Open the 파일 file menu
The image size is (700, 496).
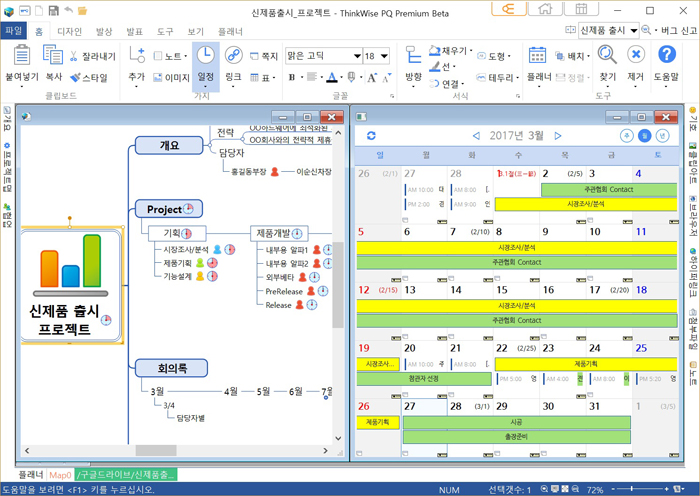tap(14, 32)
